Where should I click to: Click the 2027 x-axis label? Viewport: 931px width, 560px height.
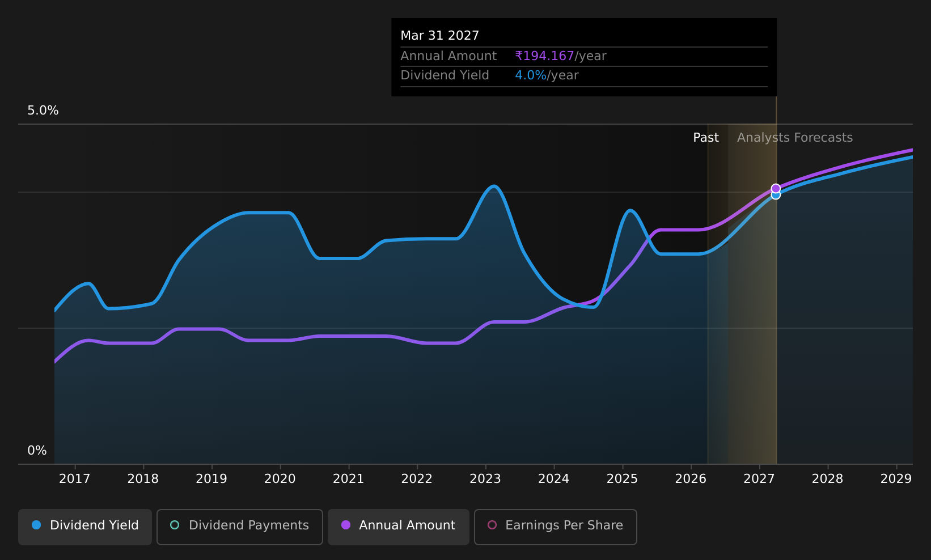click(759, 479)
